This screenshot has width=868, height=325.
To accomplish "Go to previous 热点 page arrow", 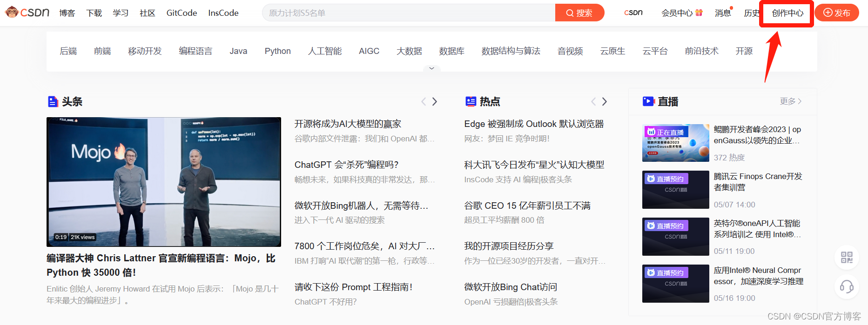I will (x=593, y=101).
